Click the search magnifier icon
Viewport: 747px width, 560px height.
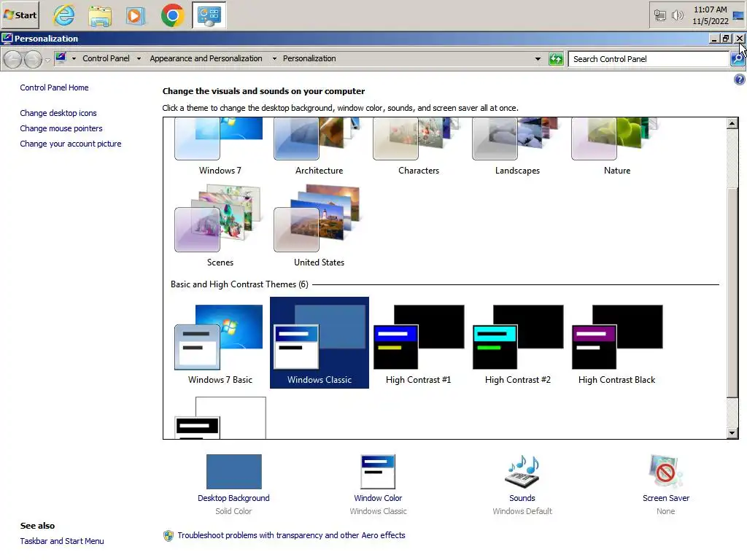pyautogui.click(x=737, y=59)
